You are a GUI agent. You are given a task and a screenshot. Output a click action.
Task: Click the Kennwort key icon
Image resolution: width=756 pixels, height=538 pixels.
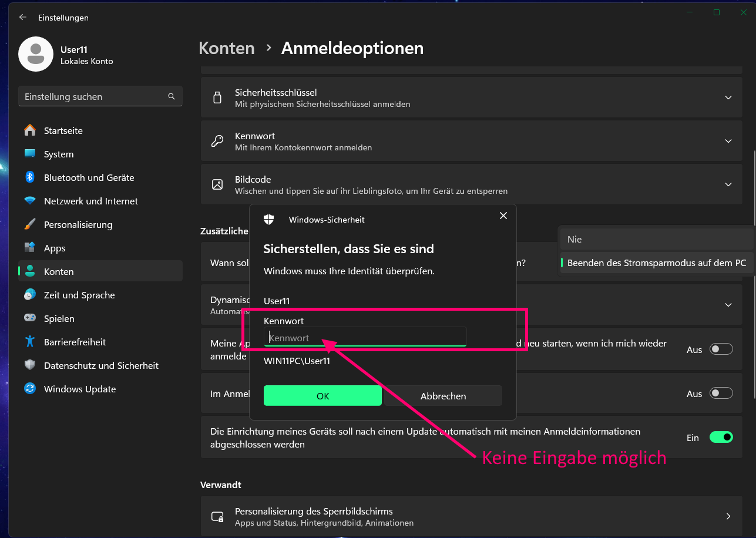217,141
